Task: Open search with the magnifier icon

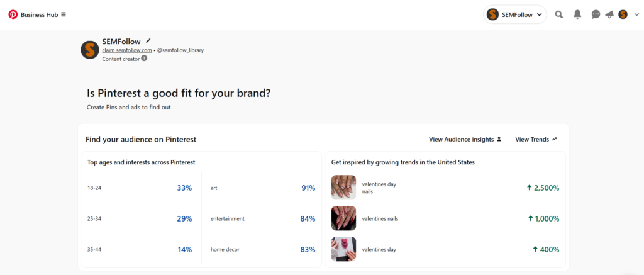Action: [559, 14]
